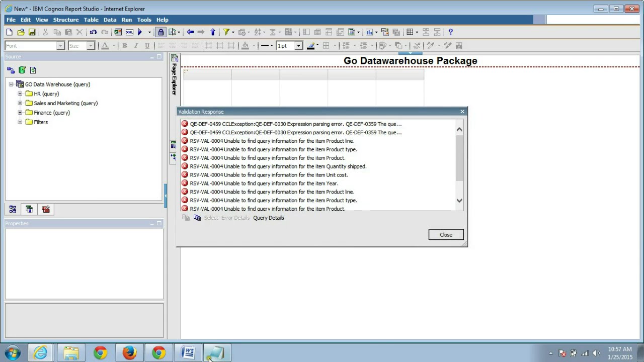644x362 pixels.
Task: Switch to the Data Items tab icon
Action: click(x=29, y=210)
